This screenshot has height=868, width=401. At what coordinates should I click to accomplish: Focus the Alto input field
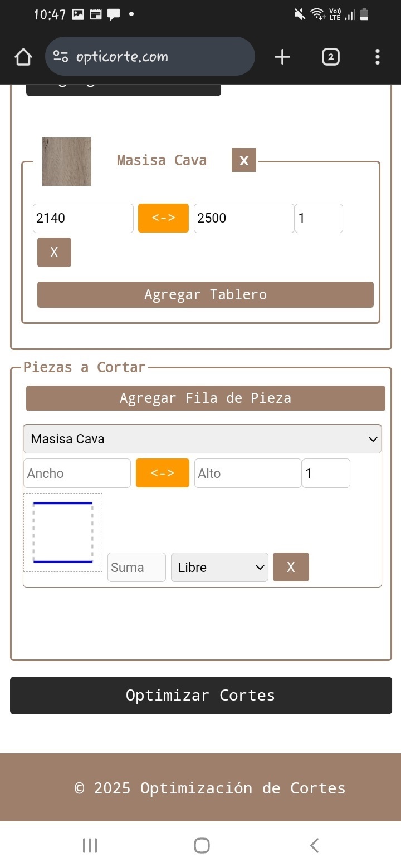(x=247, y=473)
